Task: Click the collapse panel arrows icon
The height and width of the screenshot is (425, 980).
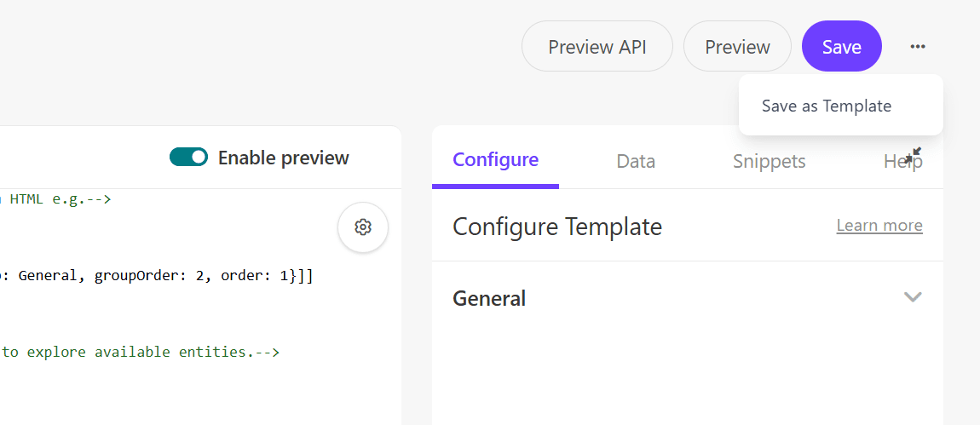Action: coord(913,155)
